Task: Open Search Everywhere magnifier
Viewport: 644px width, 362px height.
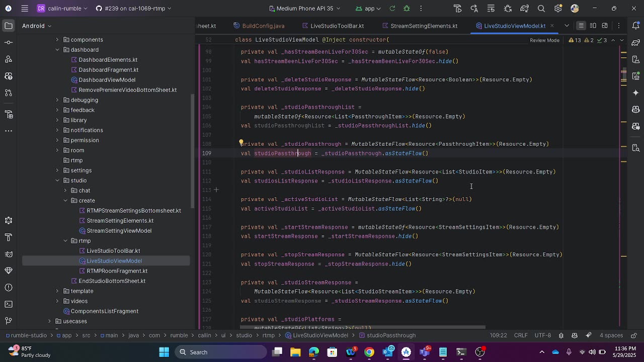Action: tap(541, 9)
